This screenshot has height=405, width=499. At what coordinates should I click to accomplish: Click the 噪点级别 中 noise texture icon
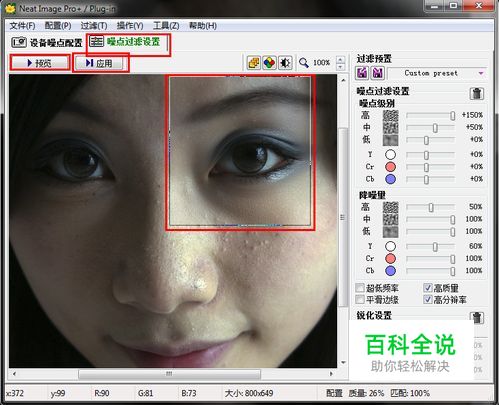[x=390, y=128]
